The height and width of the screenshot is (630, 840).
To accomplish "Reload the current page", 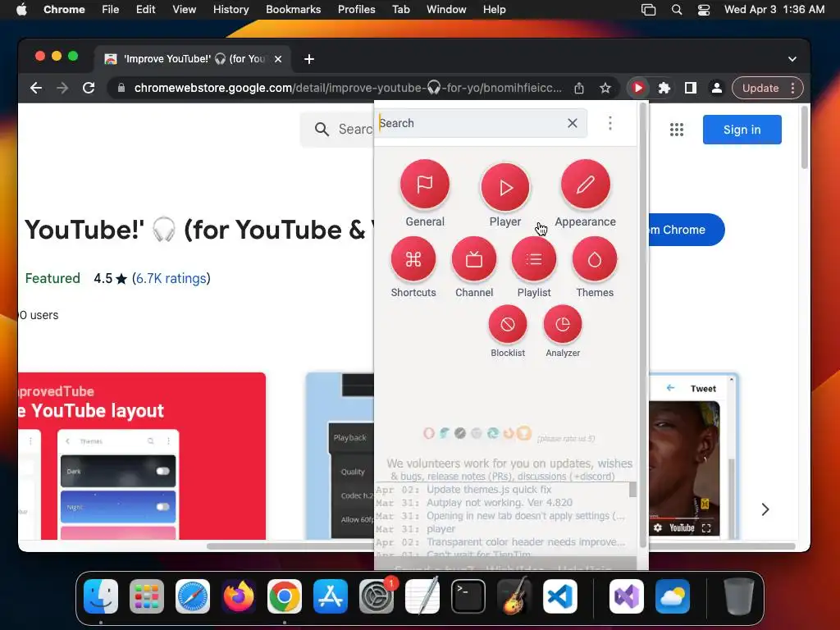I will [x=89, y=88].
